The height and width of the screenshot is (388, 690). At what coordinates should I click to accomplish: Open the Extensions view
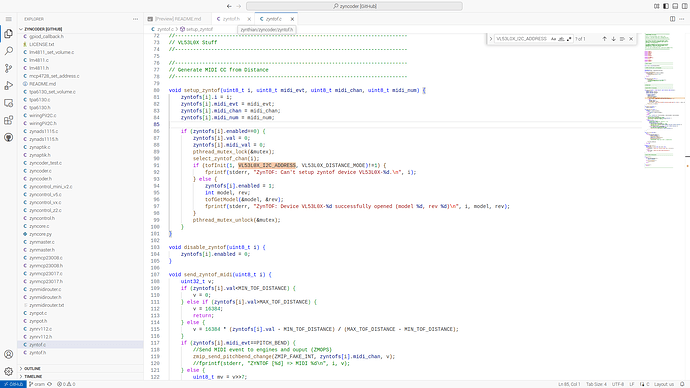click(x=8, y=120)
